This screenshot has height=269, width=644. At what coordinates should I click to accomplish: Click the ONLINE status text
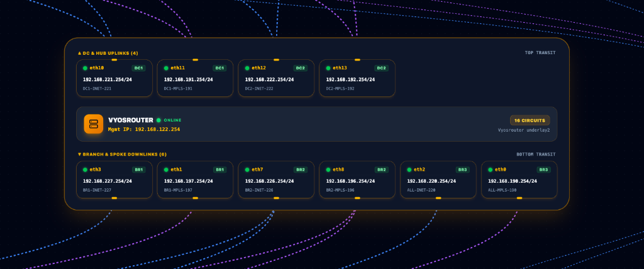point(172,120)
